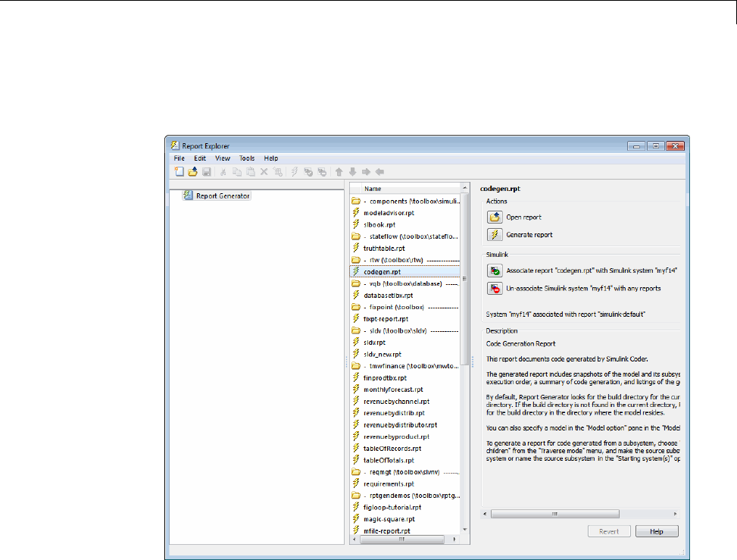Click Un-associate Simulink system "myf14" text
The width and height of the screenshot is (737, 560).
pyautogui.click(x=583, y=288)
